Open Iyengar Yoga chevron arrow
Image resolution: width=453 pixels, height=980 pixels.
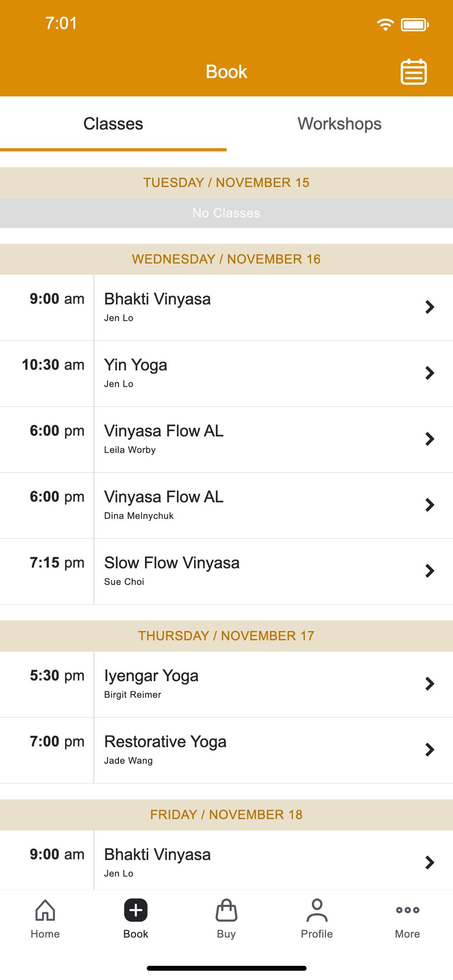(429, 684)
